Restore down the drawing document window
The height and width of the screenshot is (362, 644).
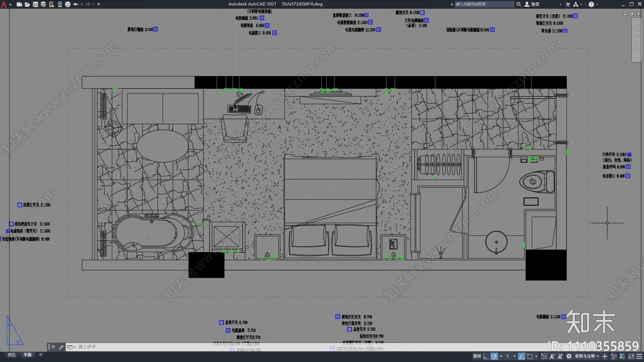pos(632,14)
